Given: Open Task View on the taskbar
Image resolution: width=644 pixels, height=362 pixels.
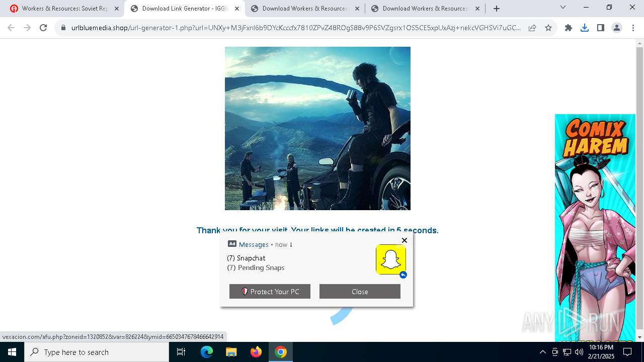Looking at the screenshot, I should click(181, 352).
